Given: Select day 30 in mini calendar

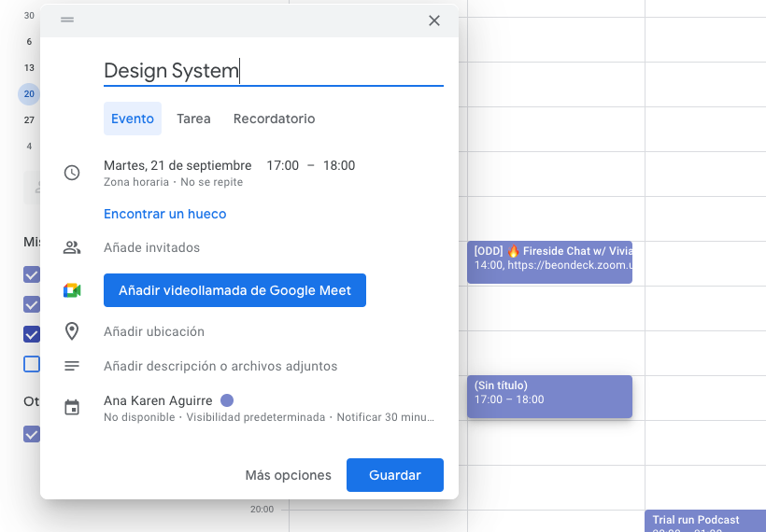Looking at the screenshot, I should (x=29, y=16).
